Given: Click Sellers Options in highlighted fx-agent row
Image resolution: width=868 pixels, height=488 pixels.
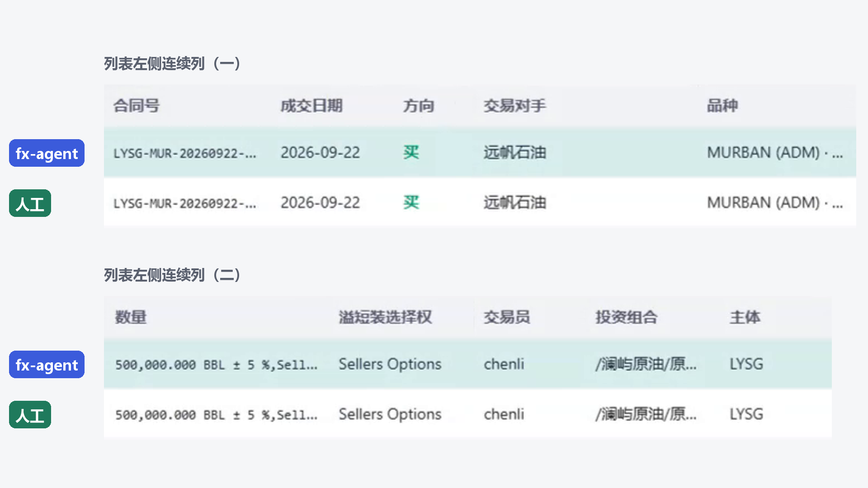Looking at the screenshot, I should click(390, 364).
